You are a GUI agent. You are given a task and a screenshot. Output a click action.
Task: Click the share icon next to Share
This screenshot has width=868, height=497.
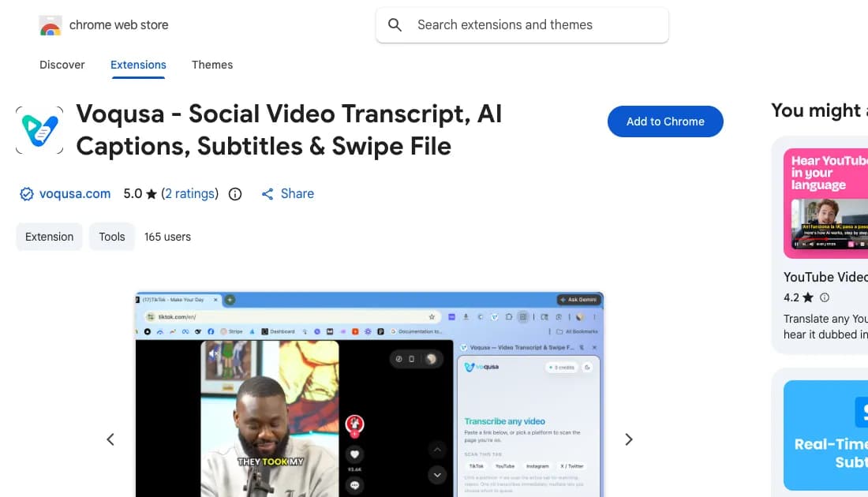click(x=268, y=194)
